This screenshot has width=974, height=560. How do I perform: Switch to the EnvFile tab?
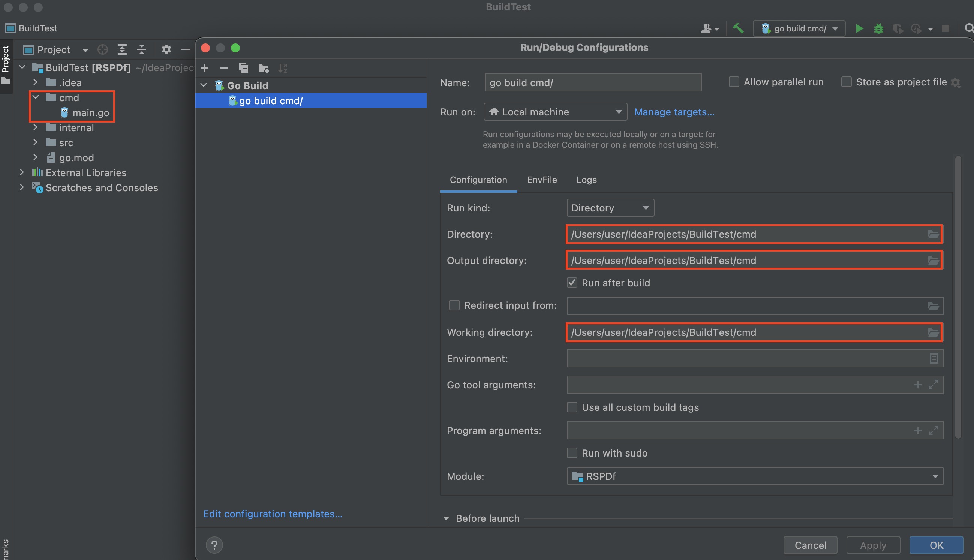coord(542,180)
